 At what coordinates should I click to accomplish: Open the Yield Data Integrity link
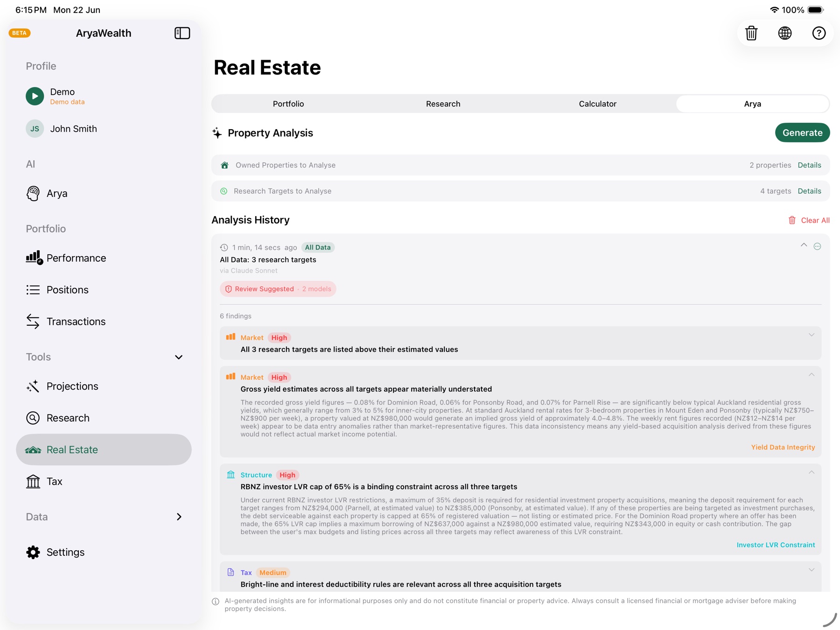click(783, 447)
